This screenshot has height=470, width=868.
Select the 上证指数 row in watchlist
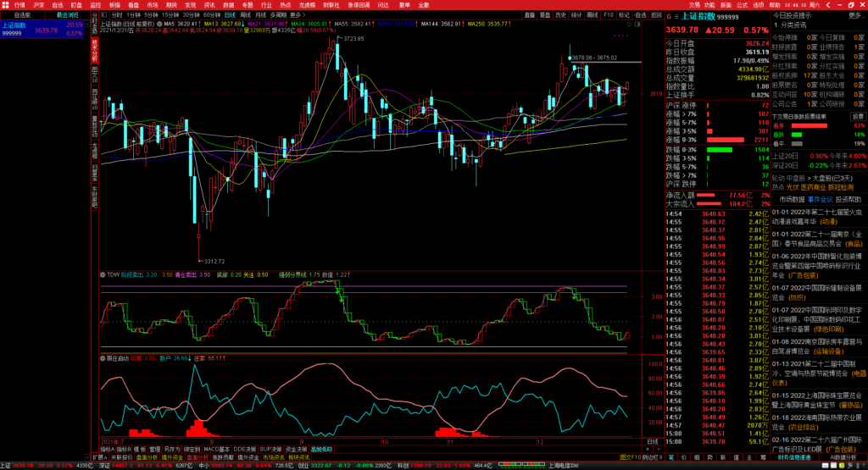[x=42, y=25]
